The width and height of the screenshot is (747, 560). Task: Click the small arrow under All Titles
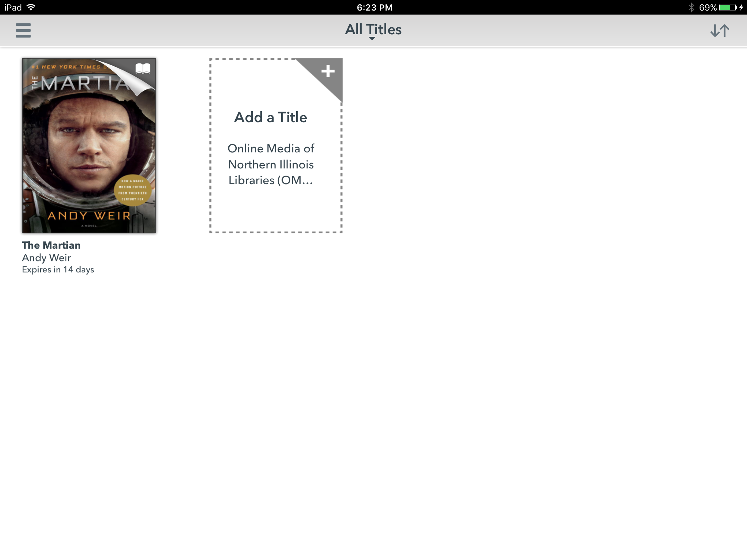tap(372, 39)
